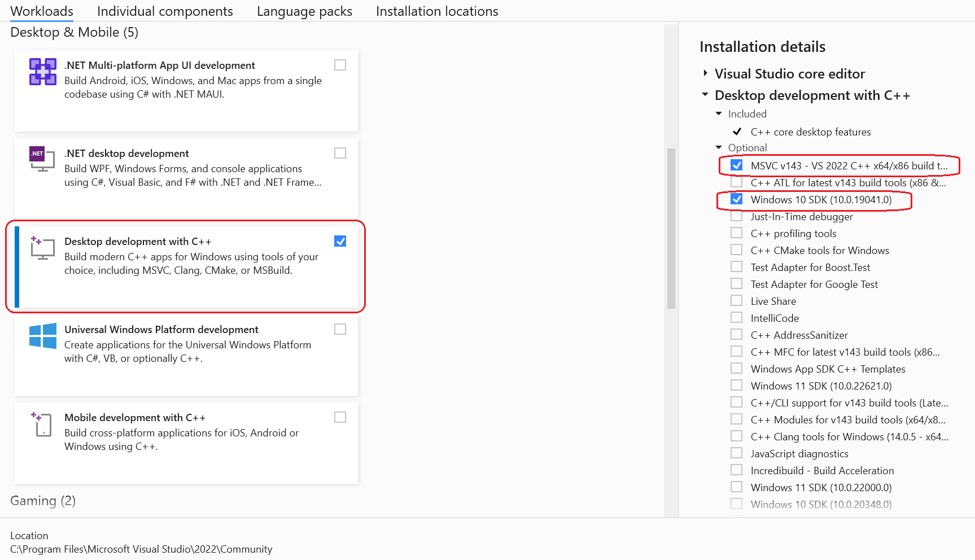Uncheck MSVC v143 build tools option
This screenshot has width=975, height=560.
pos(737,165)
